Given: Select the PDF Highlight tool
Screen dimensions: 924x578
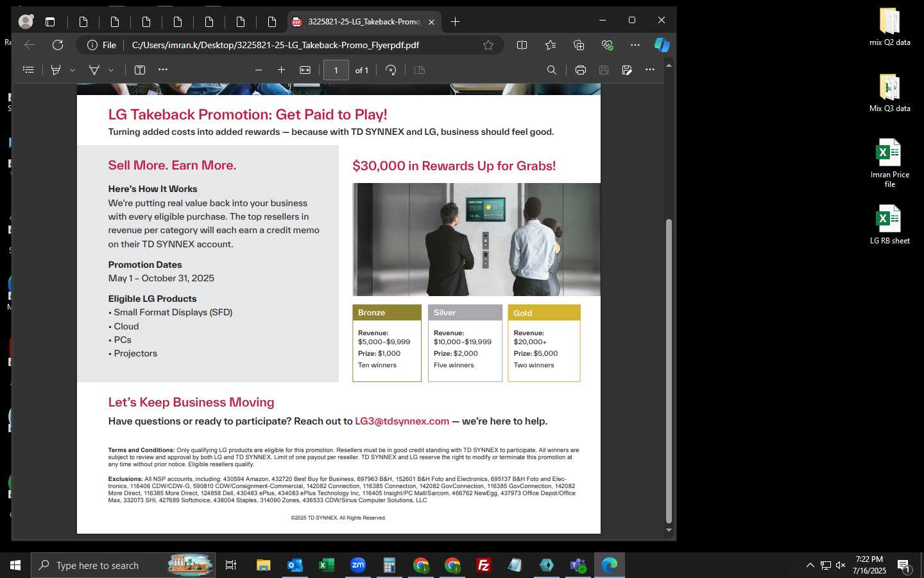Looking at the screenshot, I should [x=56, y=70].
